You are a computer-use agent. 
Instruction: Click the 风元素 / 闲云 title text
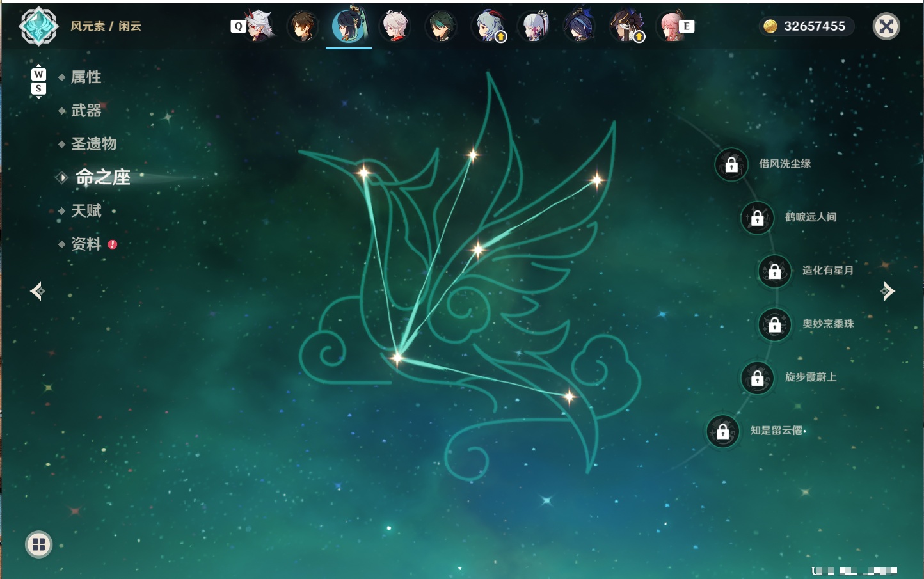pos(106,26)
